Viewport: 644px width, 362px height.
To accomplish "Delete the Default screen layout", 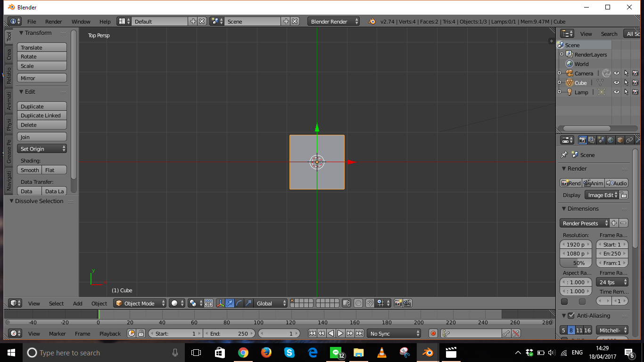I will (x=202, y=21).
